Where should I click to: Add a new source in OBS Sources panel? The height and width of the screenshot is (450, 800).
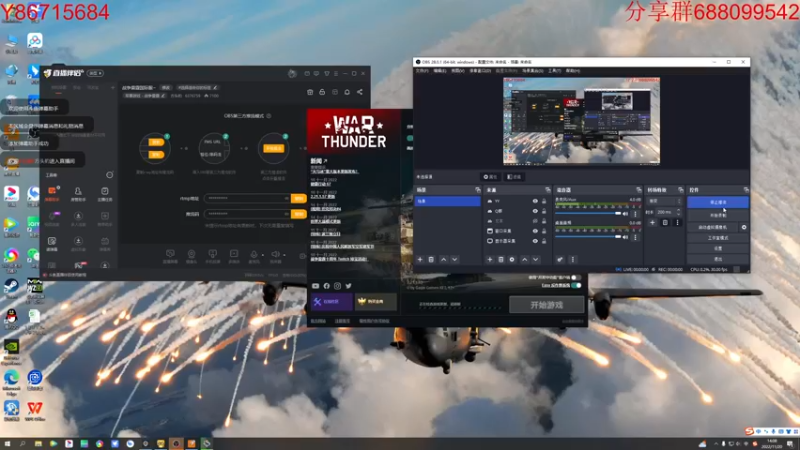coord(490,260)
